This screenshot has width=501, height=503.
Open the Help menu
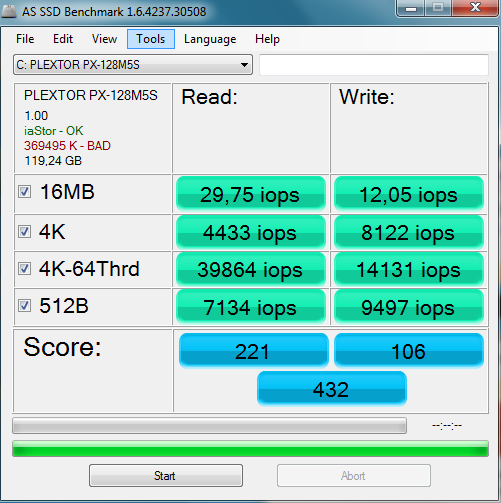click(x=267, y=39)
